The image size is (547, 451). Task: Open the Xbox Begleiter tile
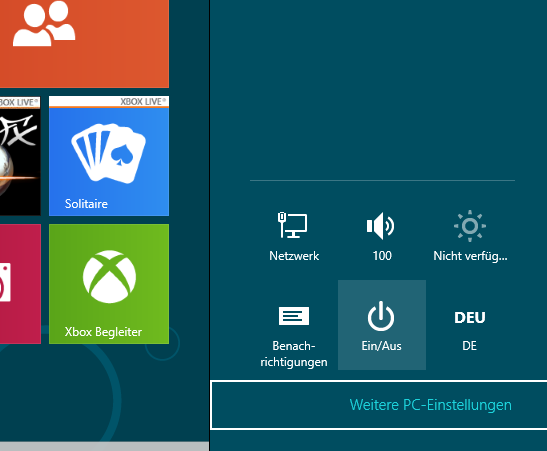coord(109,284)
